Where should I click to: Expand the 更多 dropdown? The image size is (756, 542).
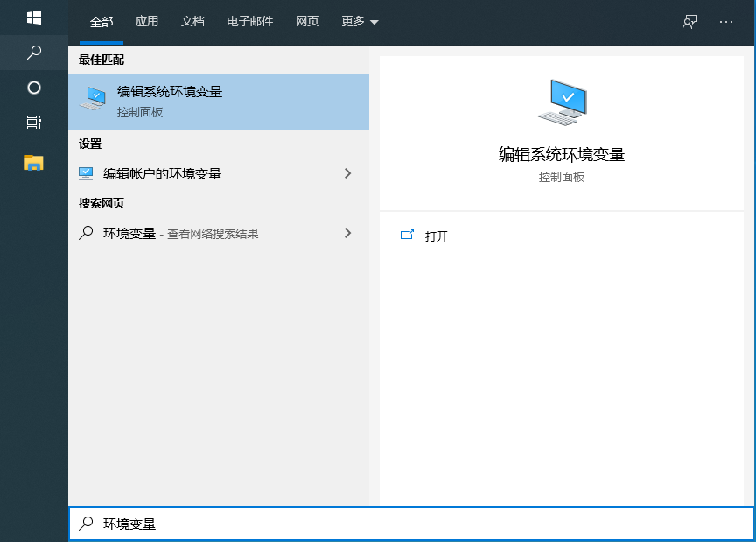click(360, 21)
